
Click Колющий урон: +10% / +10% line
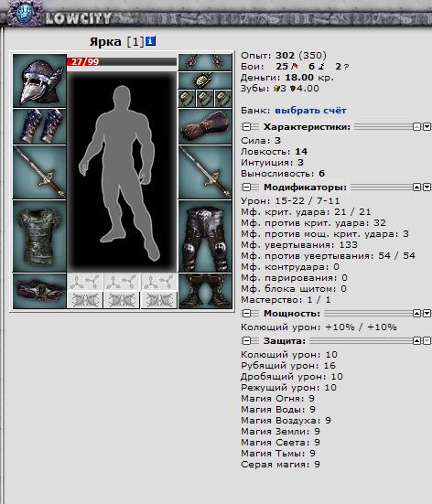(x=319, y=327)
